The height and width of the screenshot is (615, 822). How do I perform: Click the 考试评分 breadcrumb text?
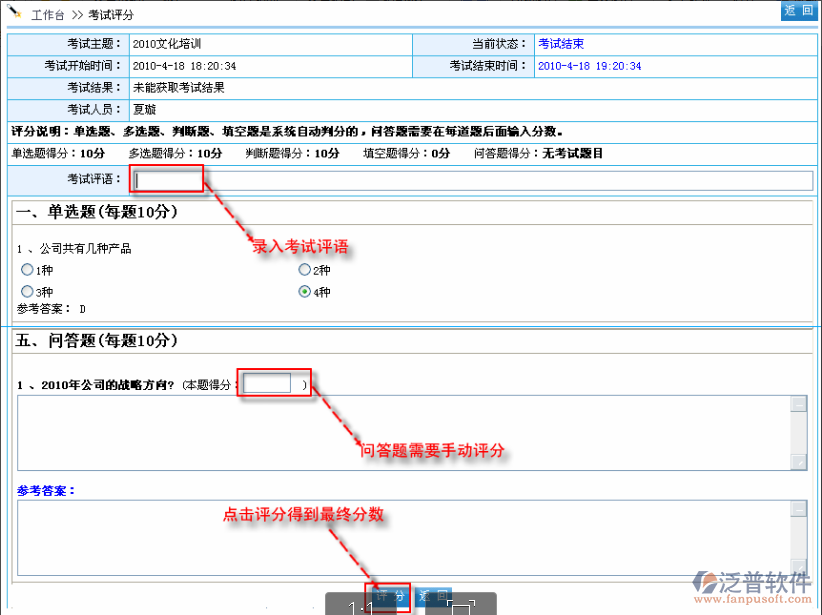point(111,15)
